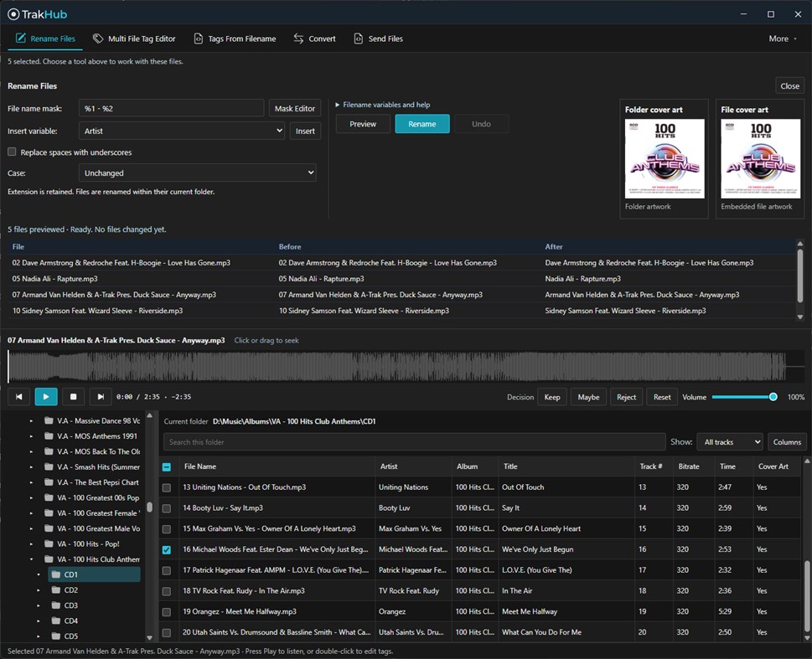Skip to next track in player
The width and height of the screenshot is (812, 659).
pos(100,397)
